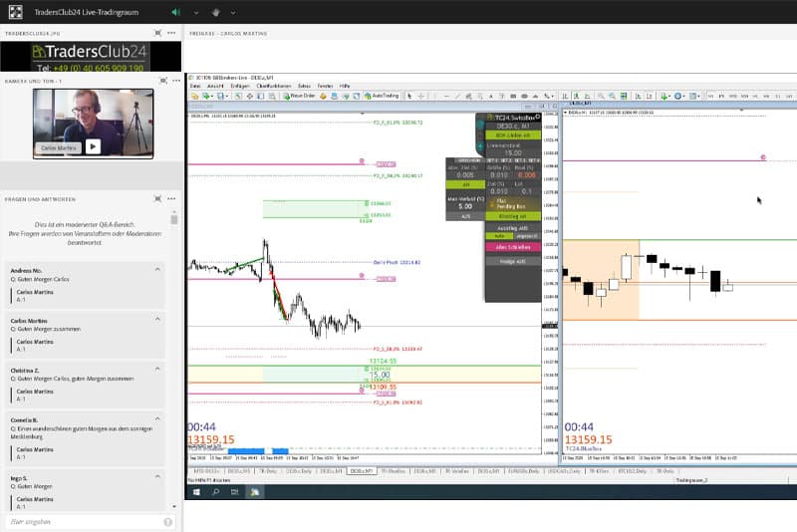Maximize the TradersClub24.jpg pod
The image size is (797, 532).
coord(158,33)
